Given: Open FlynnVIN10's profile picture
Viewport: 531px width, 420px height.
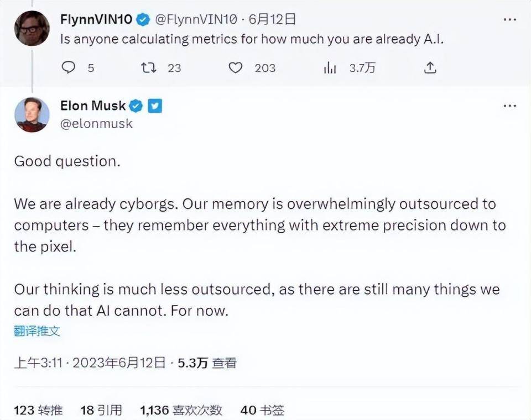Looking at the screenshot, I should point(32,28).
